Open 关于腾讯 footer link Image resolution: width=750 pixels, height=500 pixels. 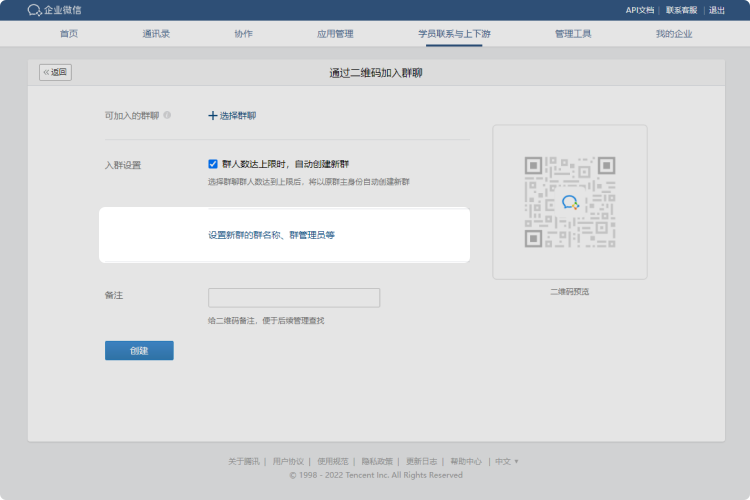(243, 461)
